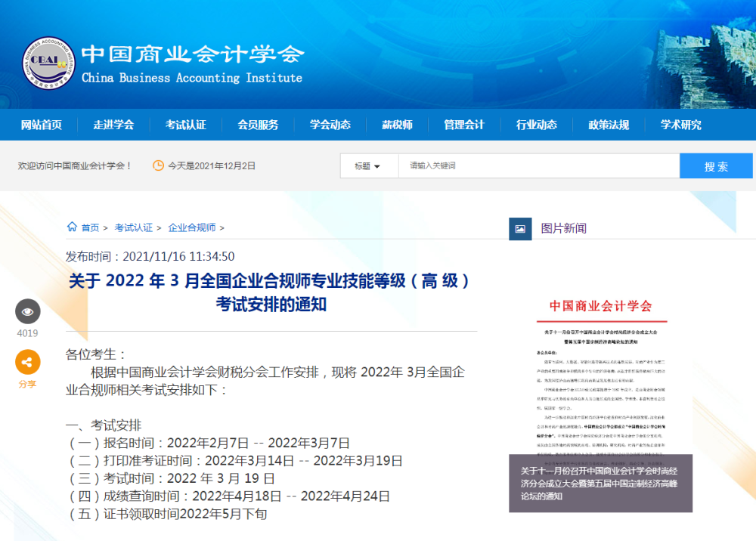Click the news caption about 时尚经济分会
The width and height of the screenshot is (756, 541).
coord(600,483)
